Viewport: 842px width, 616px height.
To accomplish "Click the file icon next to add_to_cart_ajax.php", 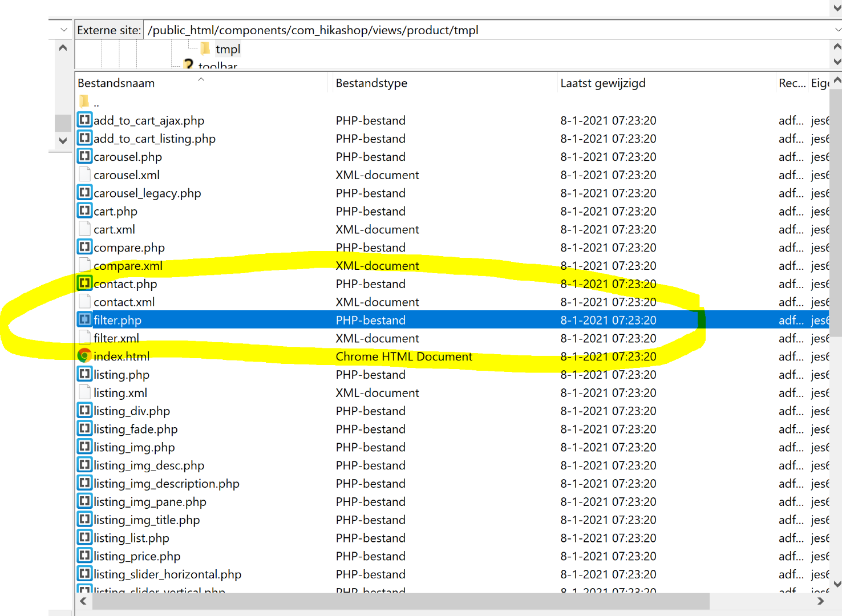I will click(x=84, y=120).
